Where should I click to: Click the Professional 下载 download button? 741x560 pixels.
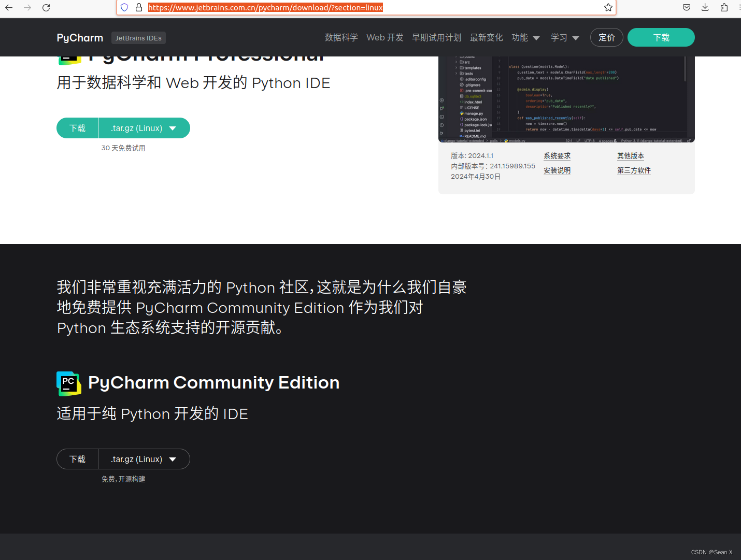(x=77, y=128)
